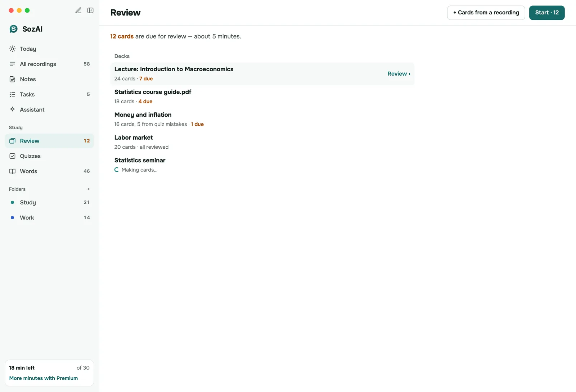576x392 pixels.
Task: Open Words vocabulary list
Action: click(x=49, y=171)
